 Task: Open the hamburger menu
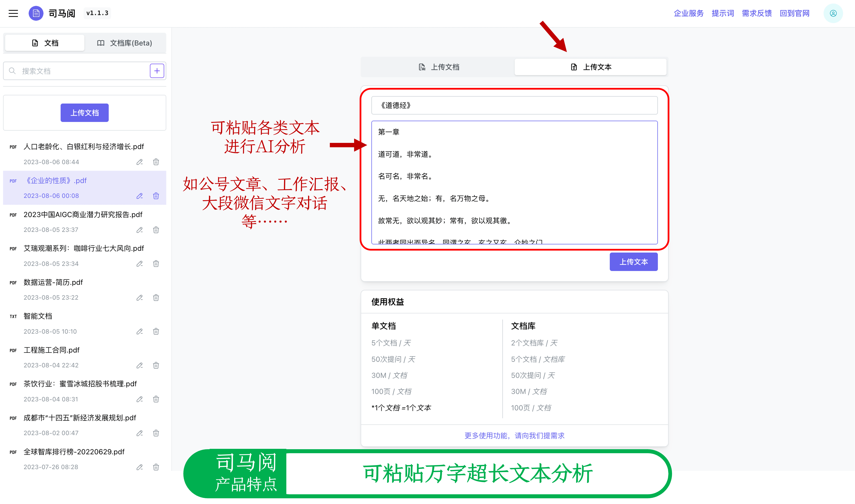13,14
